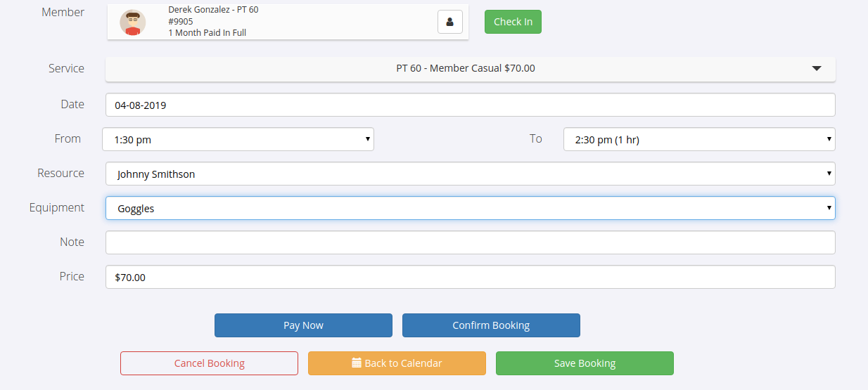Open member profile via person icon
The width and height of the screenshot is (868, 390).
tap(450, 22)
